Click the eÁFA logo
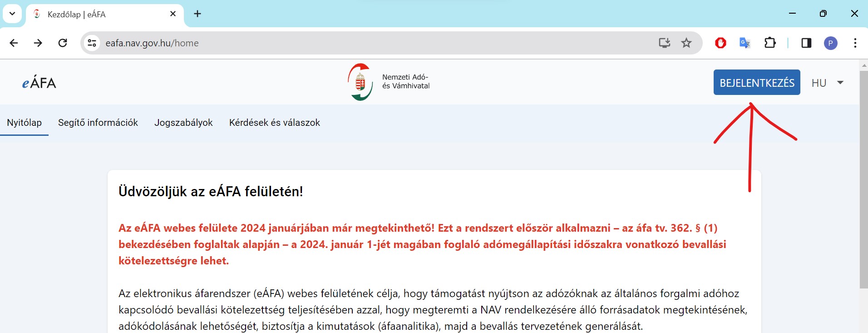Screen dimensions: 868x333 click(x=39, y=83)
